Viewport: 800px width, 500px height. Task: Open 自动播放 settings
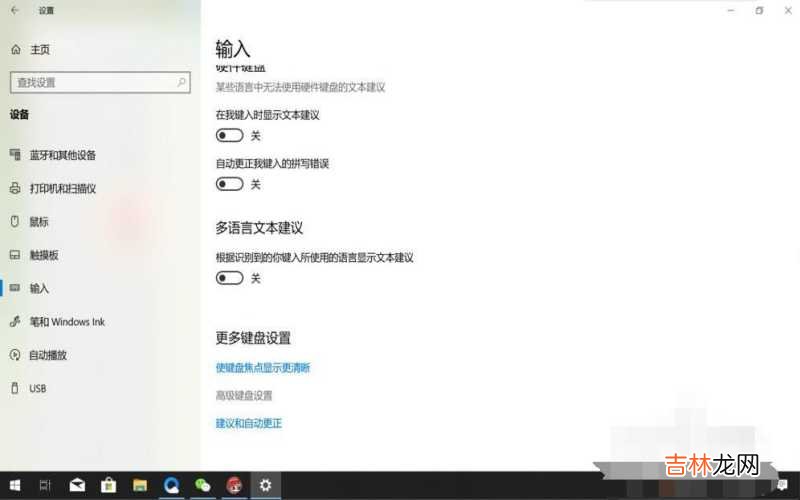pyautogui.click(x=48, y=355)
